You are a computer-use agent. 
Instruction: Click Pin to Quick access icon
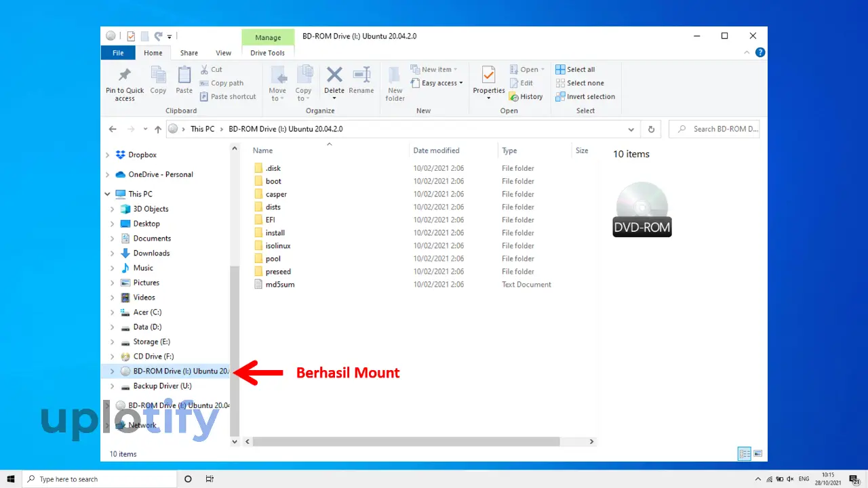(125, 75)
